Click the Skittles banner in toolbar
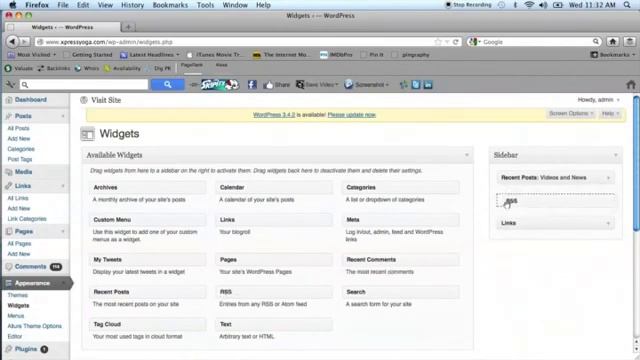 pyautogui.click(x=220, y=84)
